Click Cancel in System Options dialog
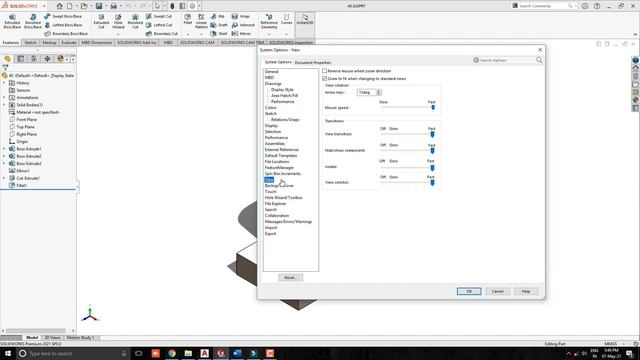The image size is (640, 360). (498, 291)
